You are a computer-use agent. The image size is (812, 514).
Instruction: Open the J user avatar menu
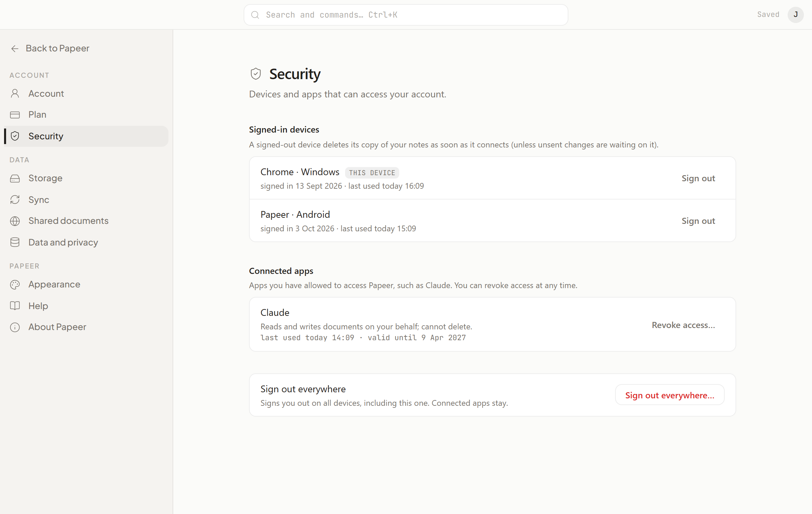[x=795, y=15]
